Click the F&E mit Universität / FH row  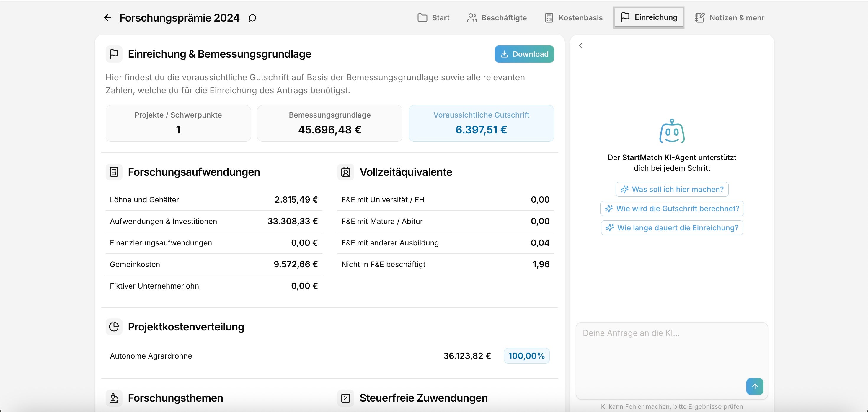click(x=446, y=200)
